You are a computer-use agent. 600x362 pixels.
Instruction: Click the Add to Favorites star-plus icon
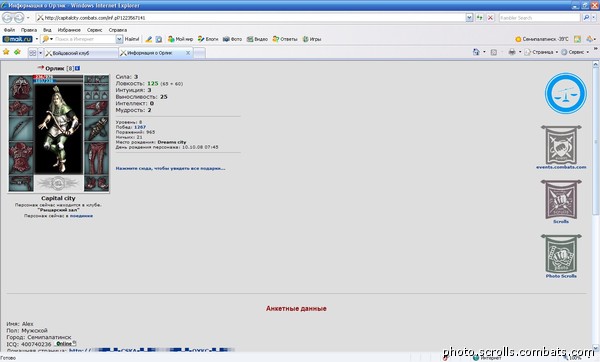(17, 52)
